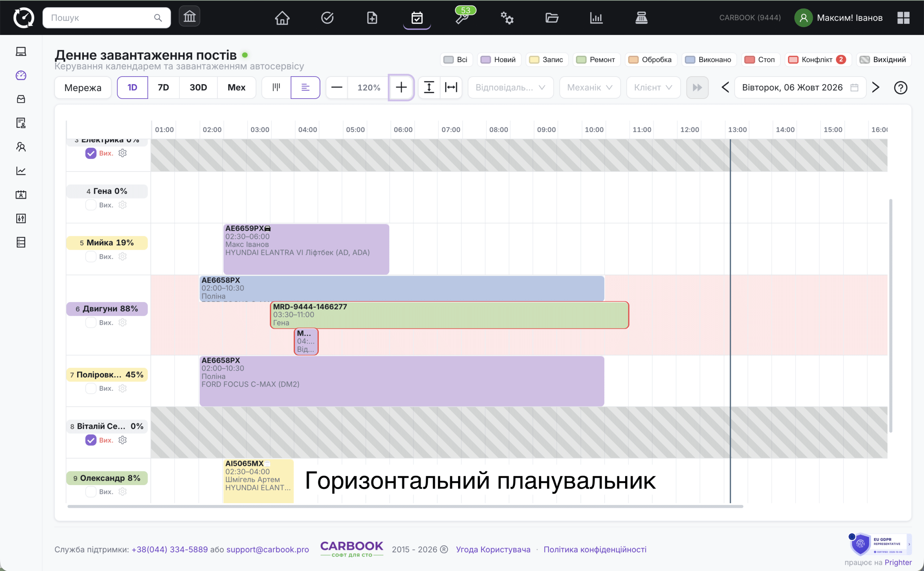Viewport: 924px width, 571px height.
Task: Create new document via file-plus icon
Action: coord(372,18)
